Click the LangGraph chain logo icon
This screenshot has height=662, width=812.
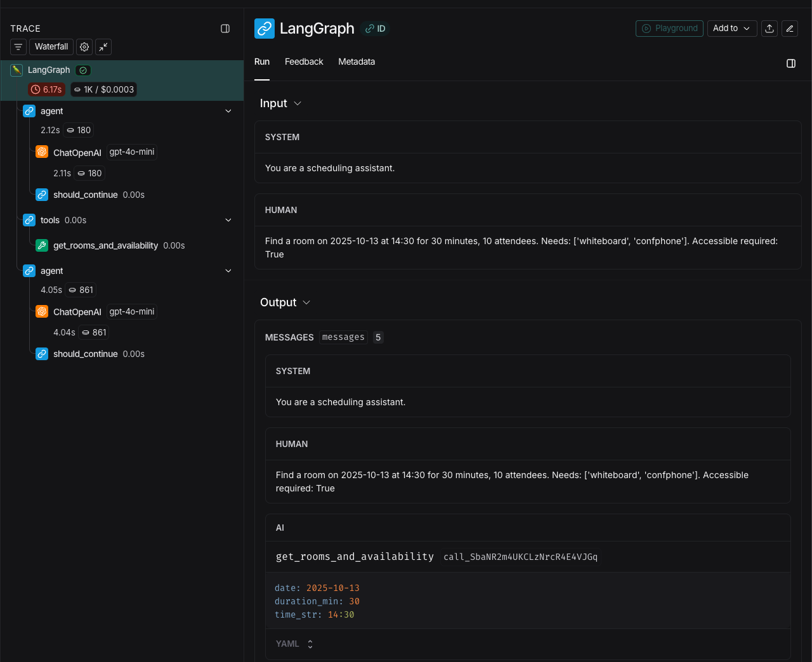tap(265, 29)
